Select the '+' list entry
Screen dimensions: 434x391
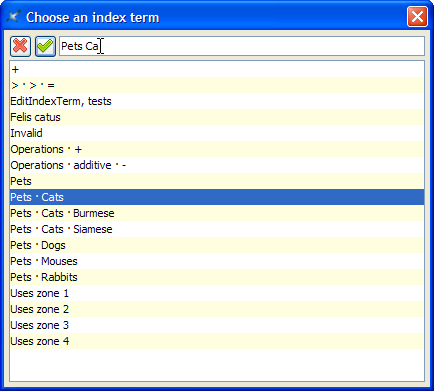pyautogui.click(x=217, y=69)
